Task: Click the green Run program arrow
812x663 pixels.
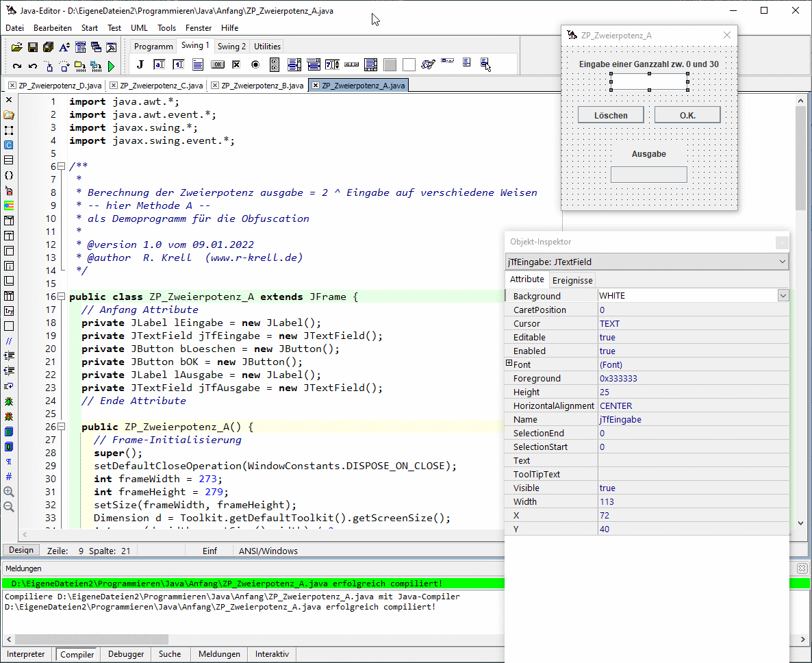Action: pyautogui.click(x=111, y=66)
